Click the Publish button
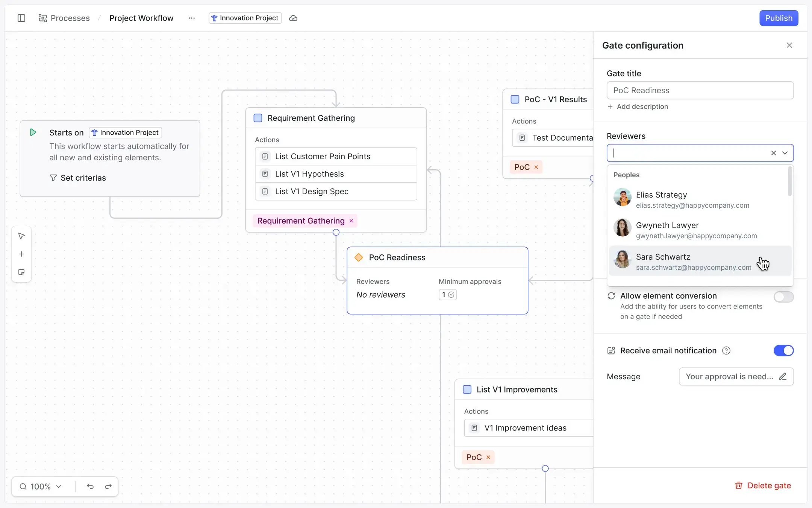 tap(778, 18)
